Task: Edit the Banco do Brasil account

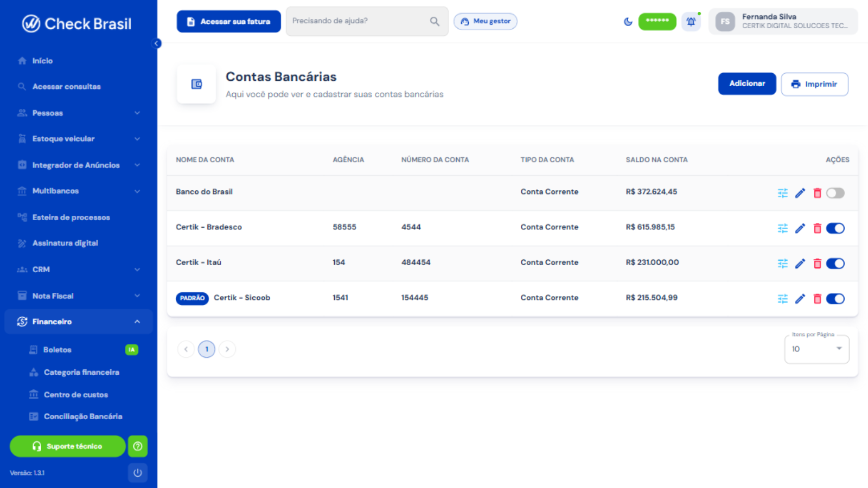Action: tap(800, 193)
